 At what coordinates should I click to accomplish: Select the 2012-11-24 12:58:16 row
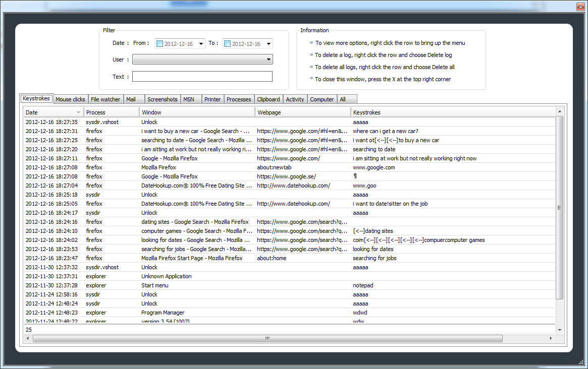point(289,294)
